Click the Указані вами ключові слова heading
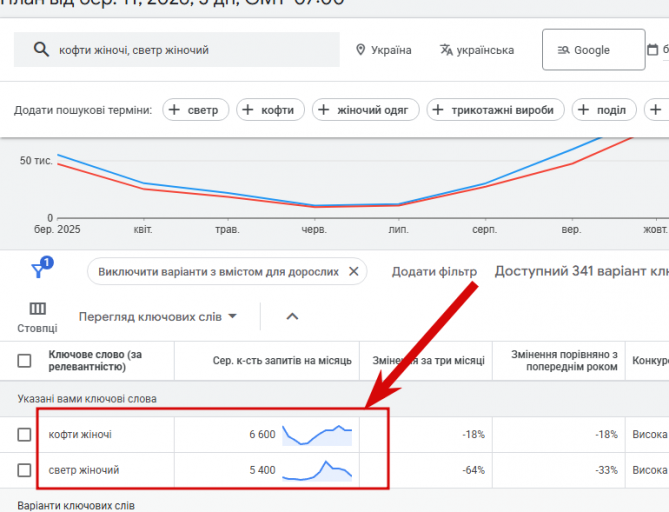 (x=87, y=399)
